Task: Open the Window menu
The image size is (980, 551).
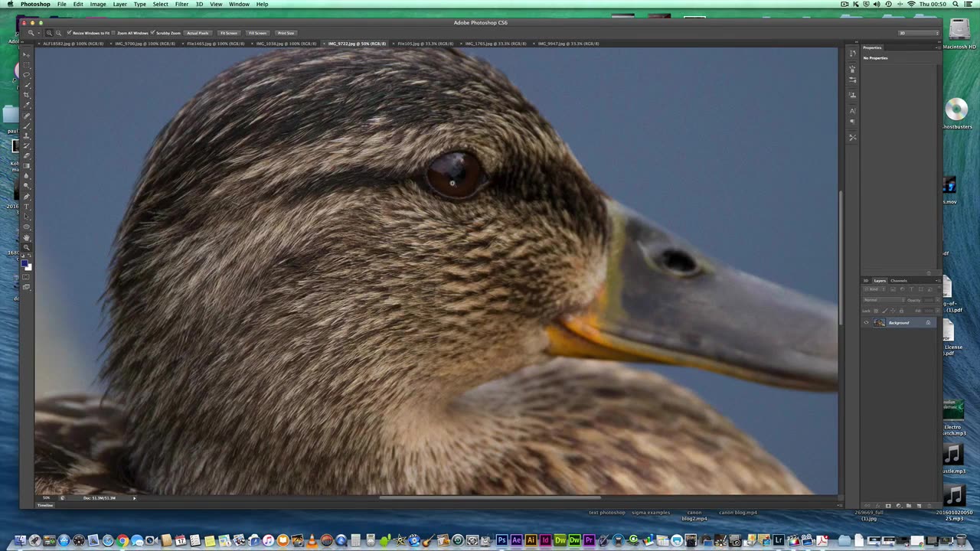Action: (x=239, y=4)
